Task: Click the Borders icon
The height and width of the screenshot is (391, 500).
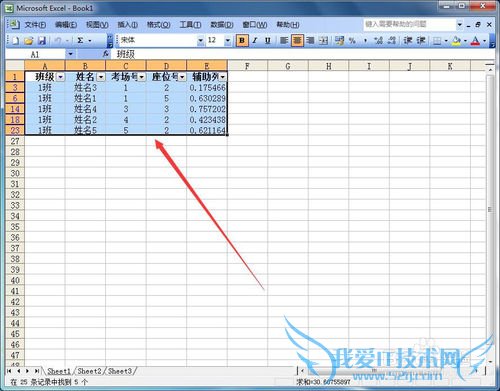Action: point(437,41)
